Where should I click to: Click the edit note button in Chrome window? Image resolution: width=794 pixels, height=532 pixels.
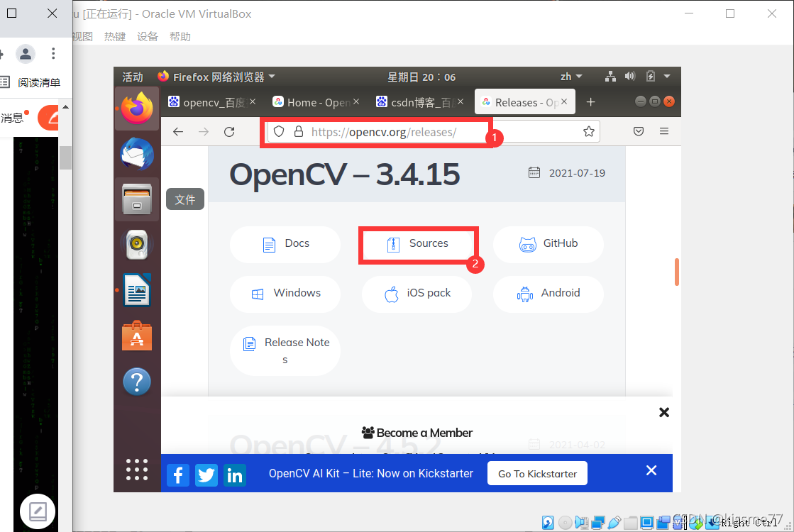point(38,511)
